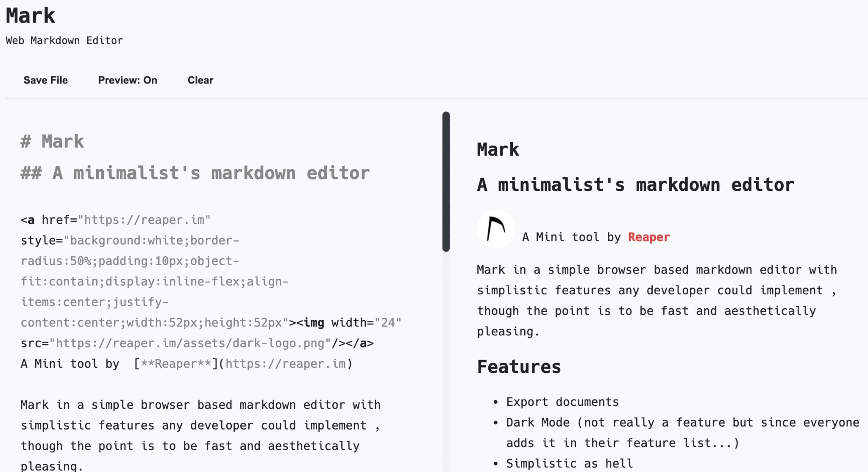Click the Web Markdown Editor subtitle
This screenshot has width=868, height=472.
(64, 41)
